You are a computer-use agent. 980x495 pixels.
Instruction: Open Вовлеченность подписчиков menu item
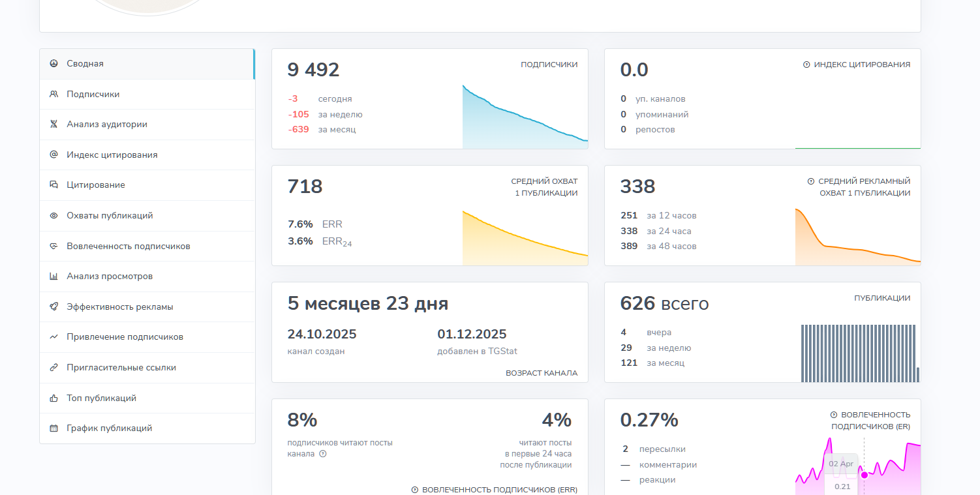tap(128, 247)
